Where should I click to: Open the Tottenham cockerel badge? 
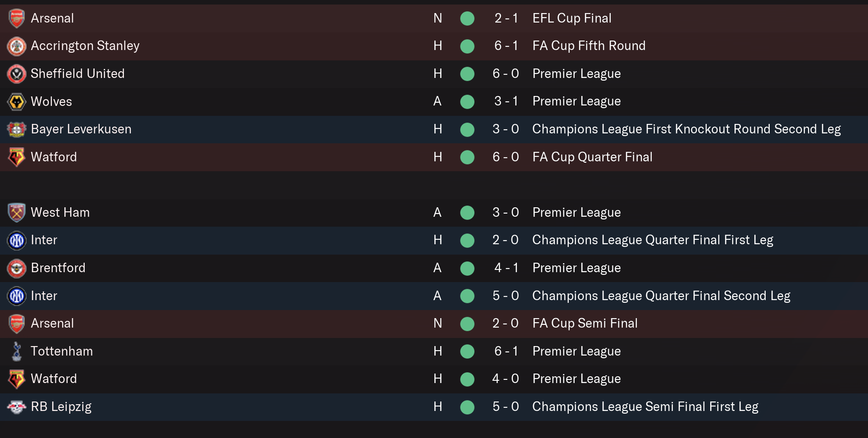pos(17,351)
